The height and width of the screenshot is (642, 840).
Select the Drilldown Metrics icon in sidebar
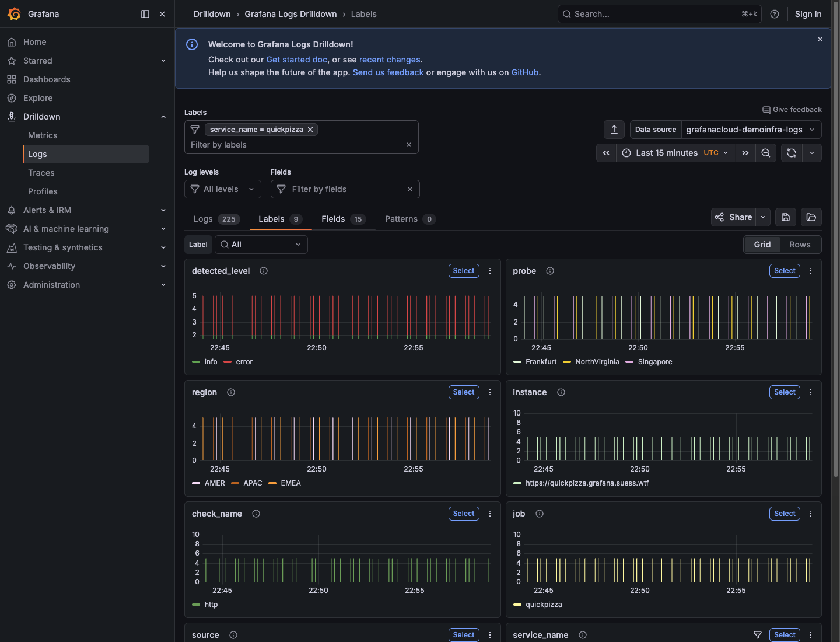tap(43, 135)
